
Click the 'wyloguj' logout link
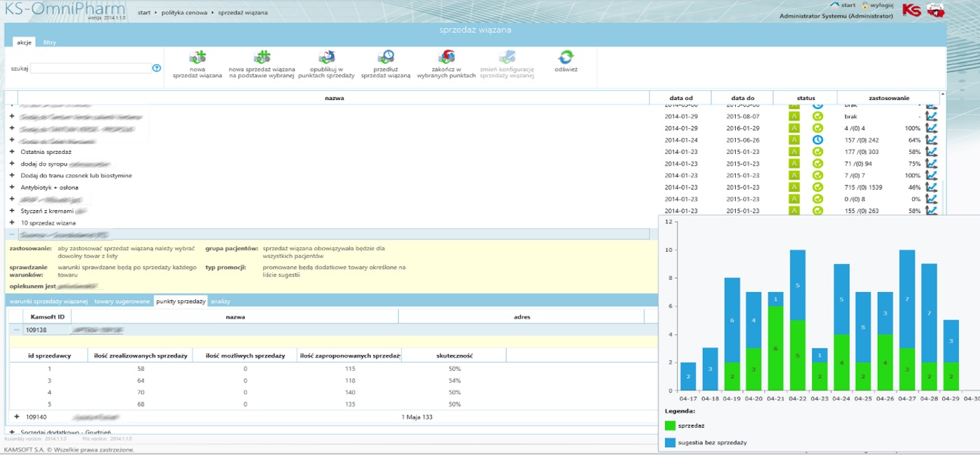pyautogui.click(x=881, y=6)
